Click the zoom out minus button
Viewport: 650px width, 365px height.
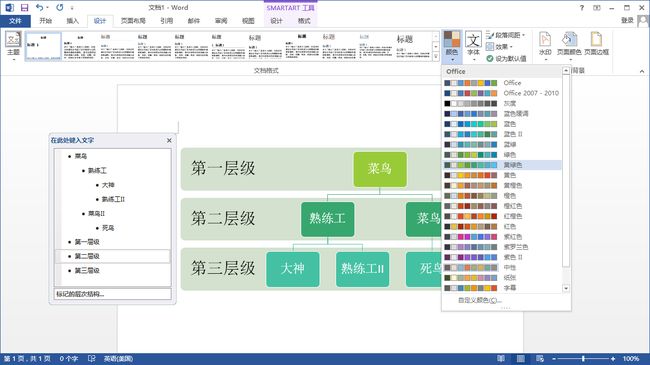pos(554,358)
